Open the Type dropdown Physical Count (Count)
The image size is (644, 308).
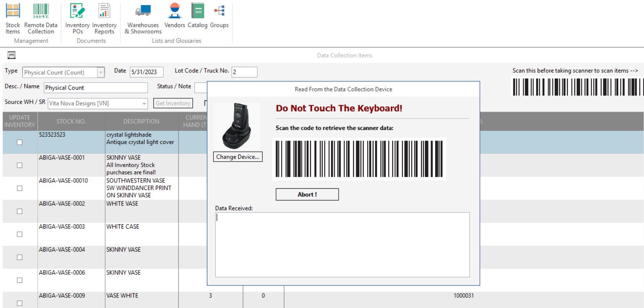pos(101,72)
